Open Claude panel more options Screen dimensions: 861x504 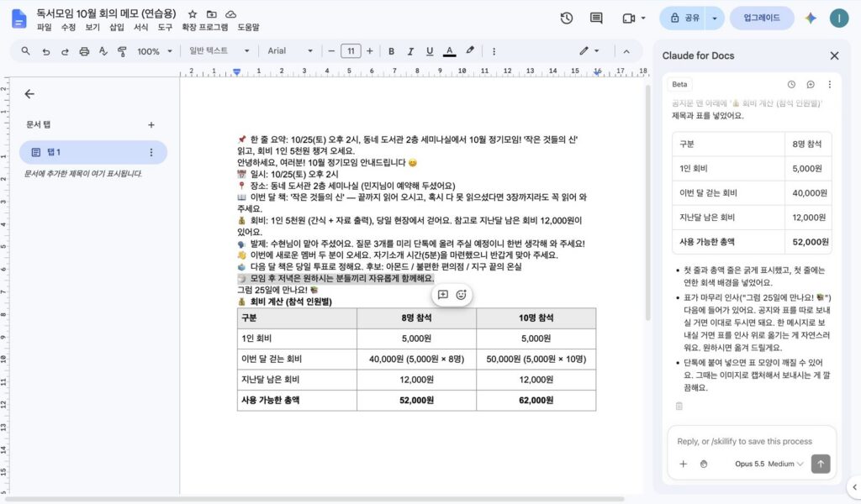coord(829,85)
